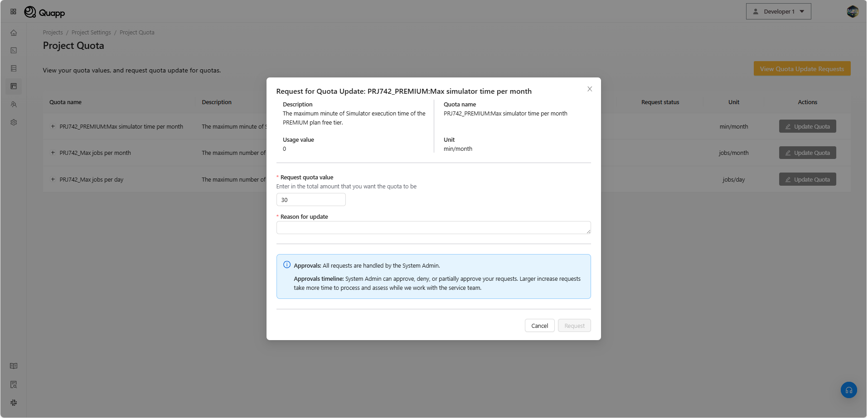Open the documentation book icon in sidebar
Viewport: 868px width, 418px height.
click(x=14, y=366)
